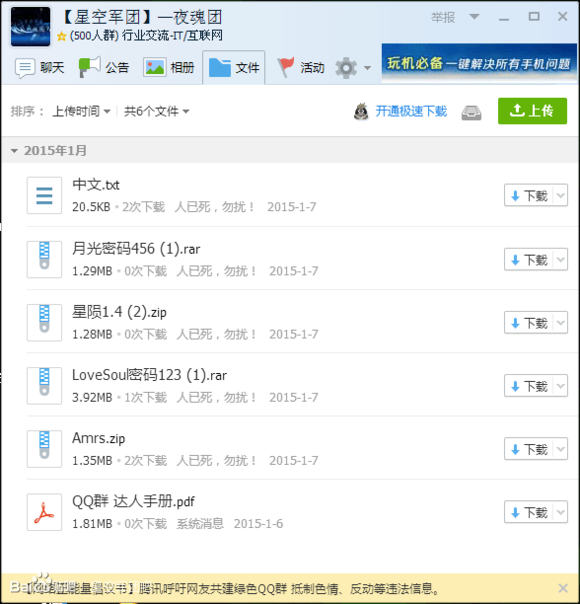Click the penguin icon beside 极速下载
This screenshot has width=580, height=604.
tap(361, 111)
